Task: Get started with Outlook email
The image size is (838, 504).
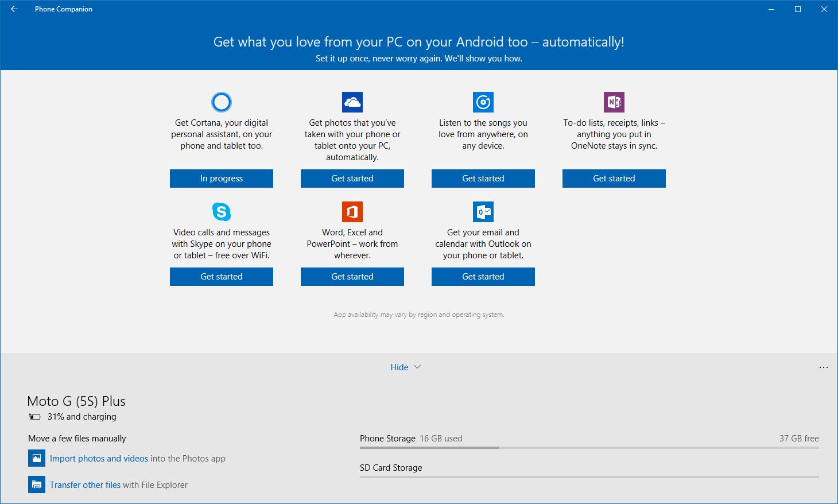Action: point(483,277)
